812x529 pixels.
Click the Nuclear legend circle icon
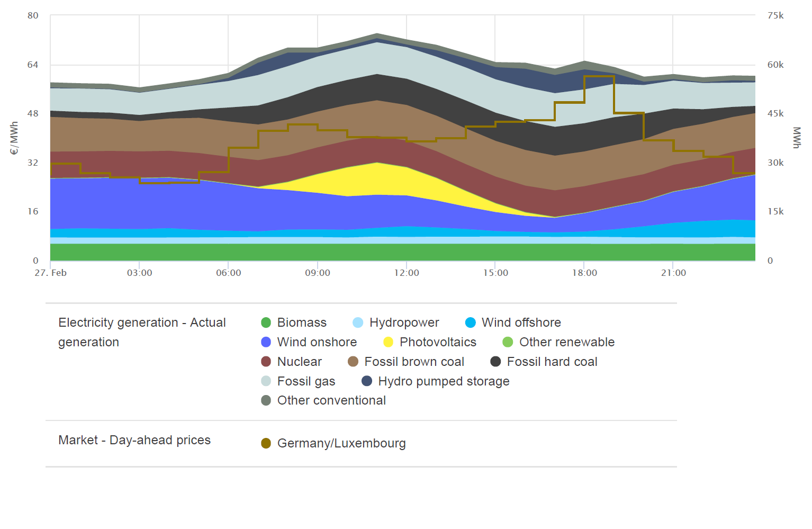[x=266, y=362]
